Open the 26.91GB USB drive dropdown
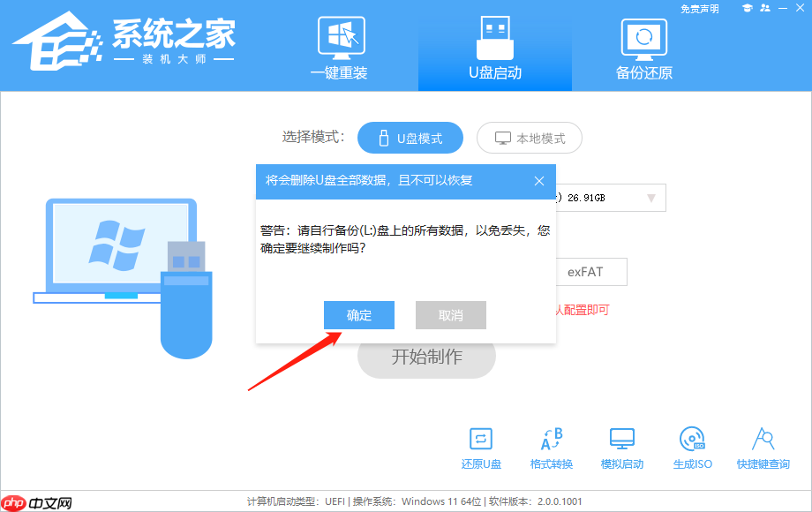 618,197
